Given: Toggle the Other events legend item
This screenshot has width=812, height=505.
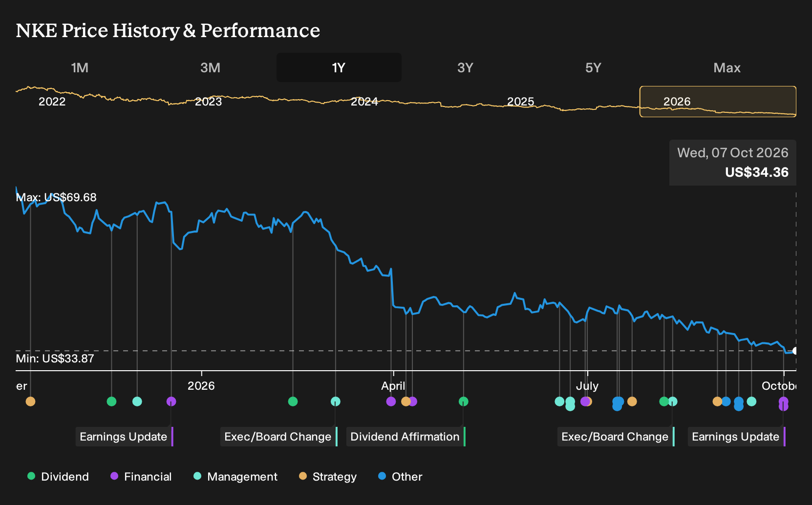Looking at the screenshot, I should click(x=400, y=477).
